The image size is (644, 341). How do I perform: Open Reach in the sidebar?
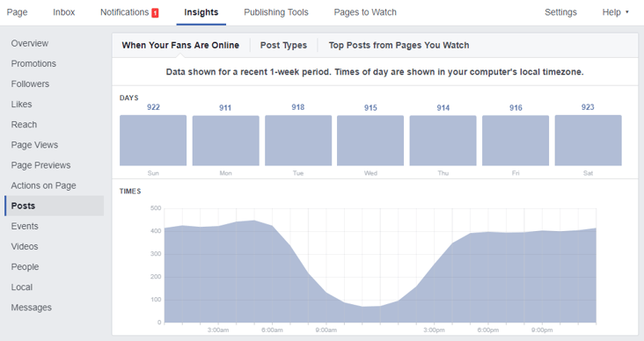click(x=24, y=125)
